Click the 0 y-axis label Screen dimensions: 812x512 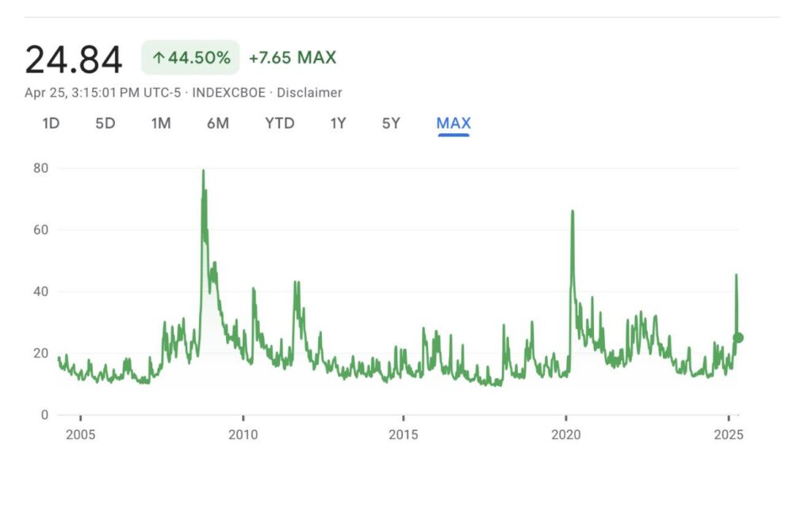pos(44,415)
